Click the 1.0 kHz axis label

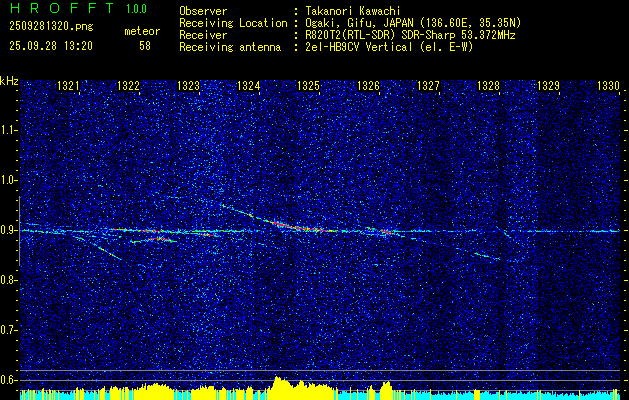point(8,180)
